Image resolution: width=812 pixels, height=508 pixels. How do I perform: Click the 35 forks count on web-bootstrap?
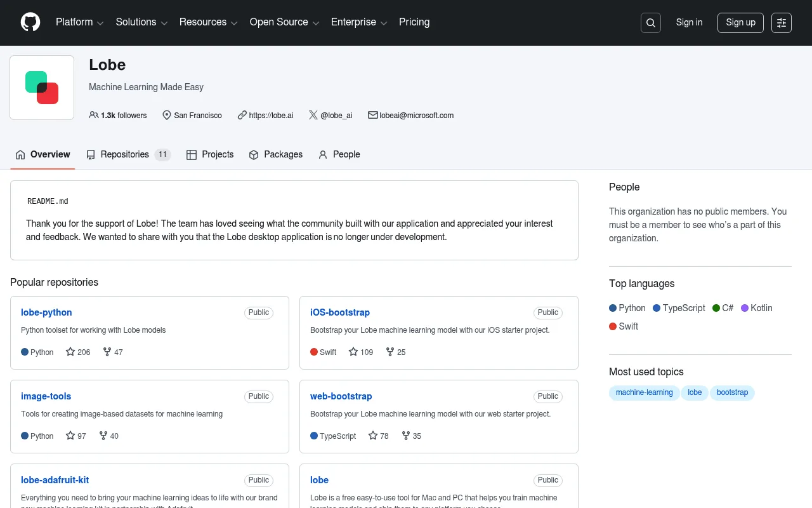(x=417, y=436)
